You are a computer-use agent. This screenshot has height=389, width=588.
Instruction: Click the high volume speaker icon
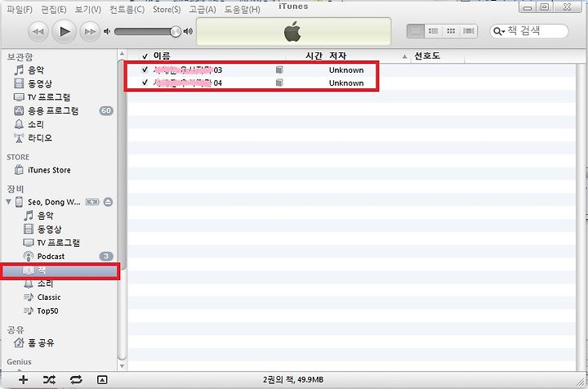click(188, 32)
